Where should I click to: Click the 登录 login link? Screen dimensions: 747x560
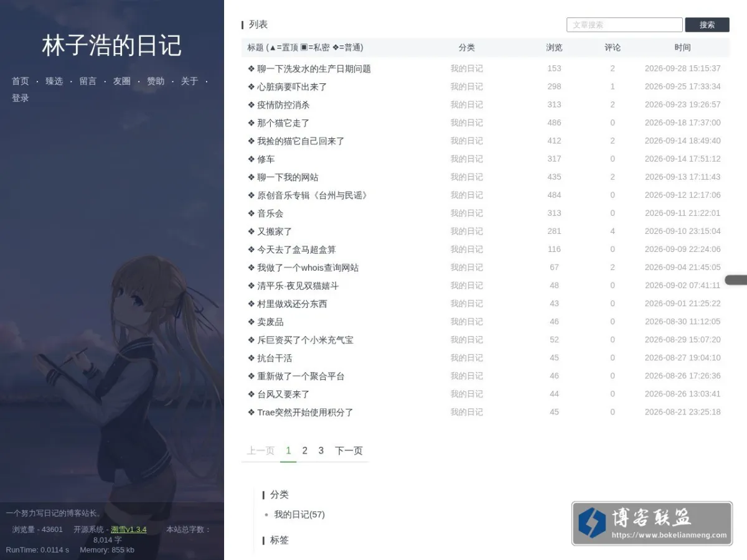click(x=21, y=98)
